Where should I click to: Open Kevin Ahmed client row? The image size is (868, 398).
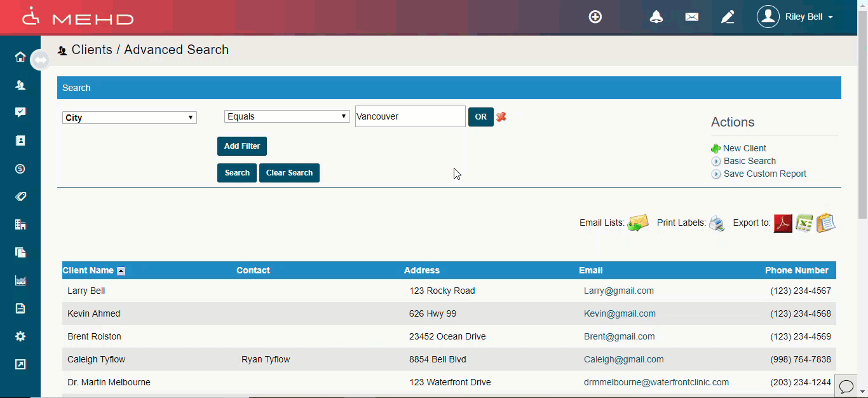click(449, 313)
